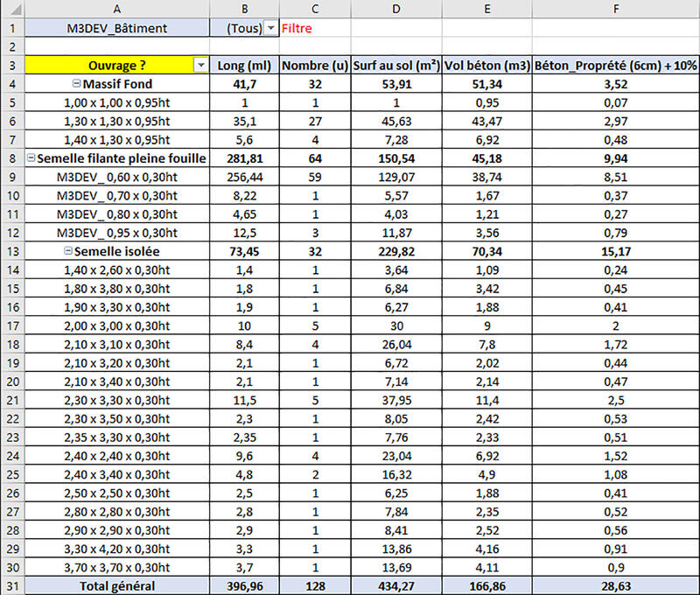Open the (Tous) filter dropdown arrow
Screen dimensions: 700x595
[270, 28]
